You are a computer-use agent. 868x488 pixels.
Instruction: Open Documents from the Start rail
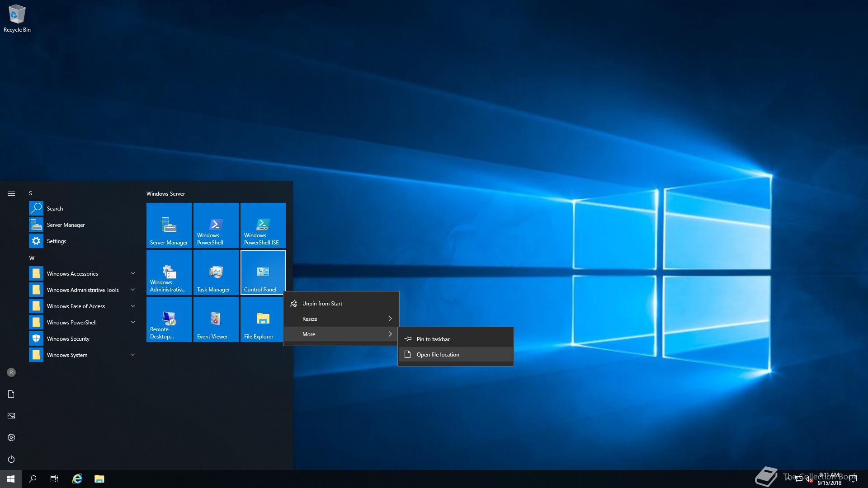coord(11,394)
